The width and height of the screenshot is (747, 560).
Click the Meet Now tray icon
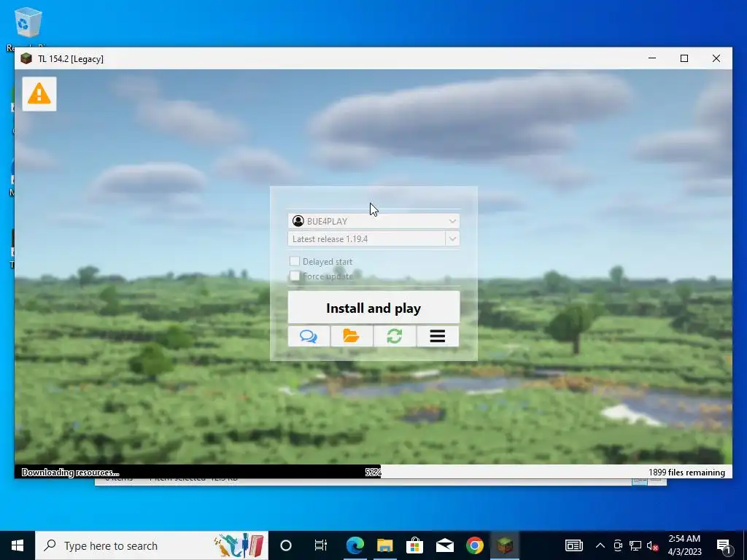pyautogui.click(x=617, y=545)
